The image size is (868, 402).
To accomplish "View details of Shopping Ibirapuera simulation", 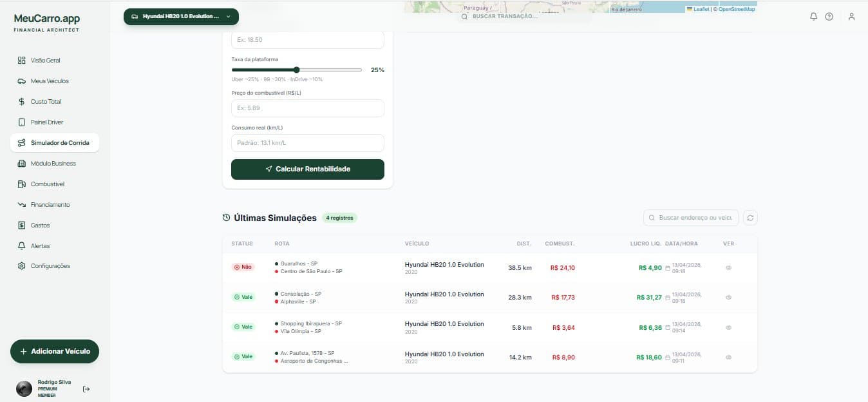I will coord(728,328).
